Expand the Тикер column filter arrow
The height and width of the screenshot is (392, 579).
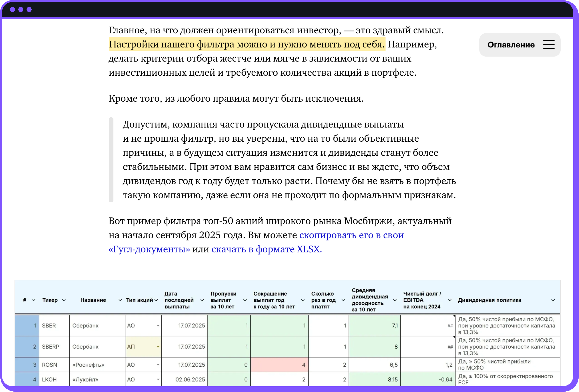pos(64,300)
